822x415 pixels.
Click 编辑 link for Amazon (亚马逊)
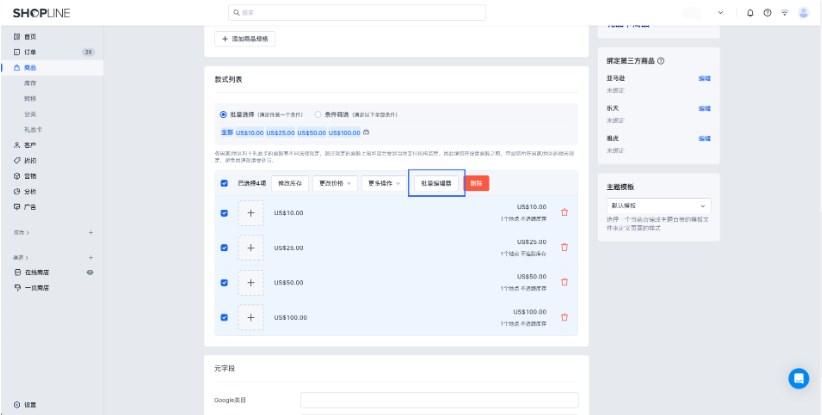click(705, 79)
